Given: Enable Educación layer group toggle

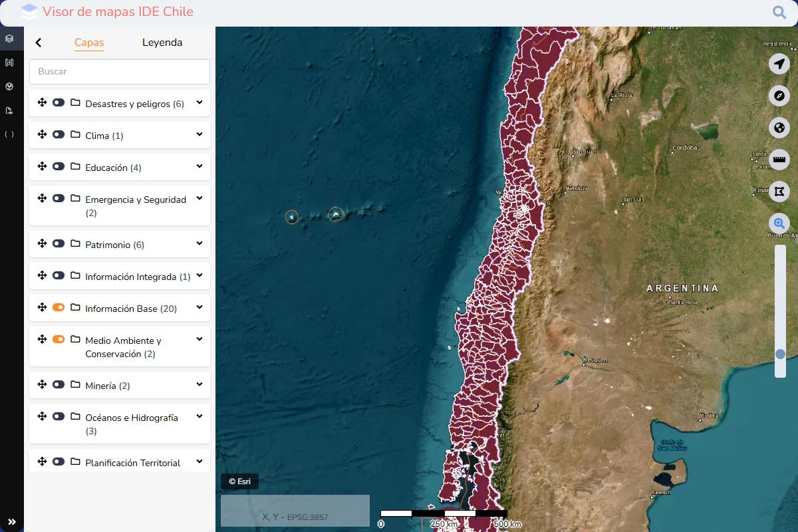Looking at the screenshot, I should pyautogui.click(x=59, y=166).
